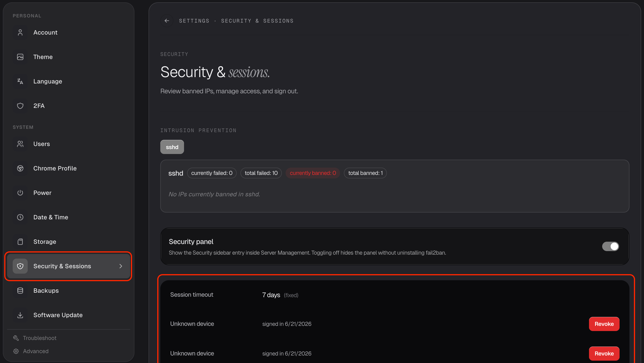Image resolution: width=644 pixels, height=363 pixels.
Task: Open the Software Update entry
Action: pyautogui.click(x=68, y=315)
